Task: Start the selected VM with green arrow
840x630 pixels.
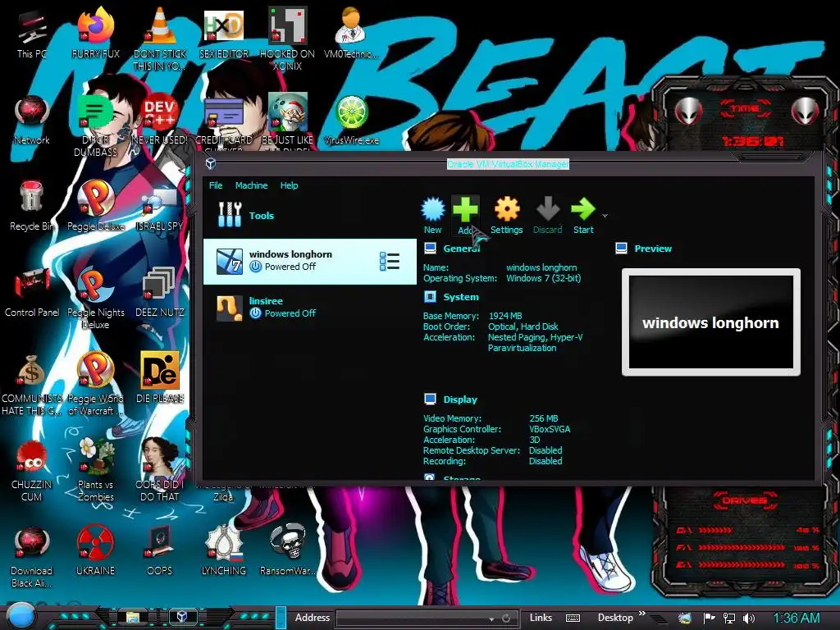Action: [583, 209]
